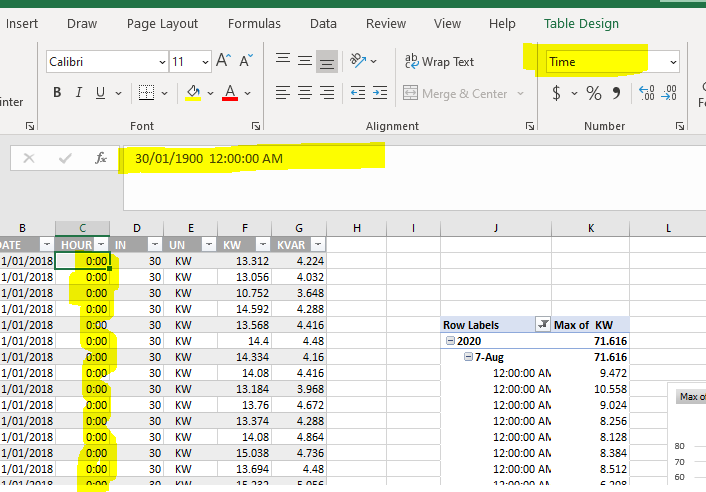Image resolution: width=706 pixels, height=492 pixels.
Task: Toggle Bottom Align button
Action: pyautogui.click(x=326, y=61)
